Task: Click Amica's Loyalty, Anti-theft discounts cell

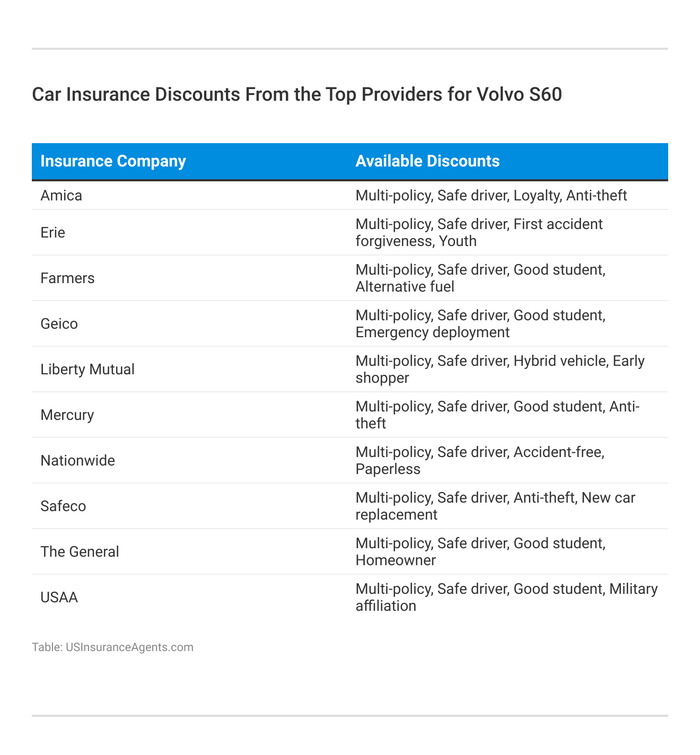Action: [491, 196]
